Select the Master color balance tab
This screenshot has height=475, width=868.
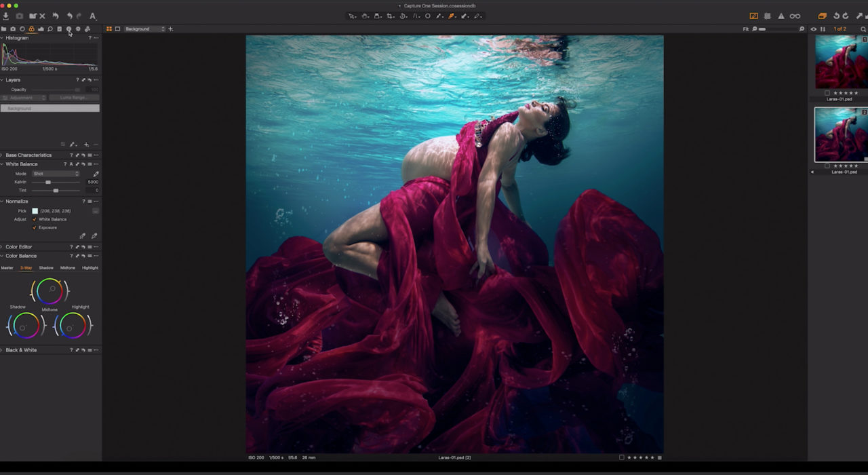pyautogui.click(x=7, y=268)
